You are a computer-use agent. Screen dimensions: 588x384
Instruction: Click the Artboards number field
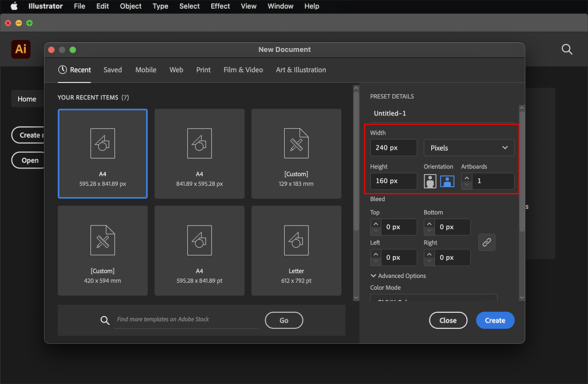pyautogui.click(x=493, y=181)
